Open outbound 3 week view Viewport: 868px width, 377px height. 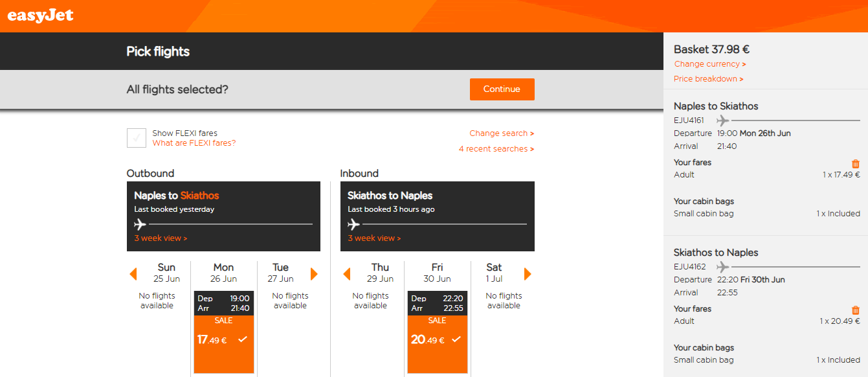pyautogui.click(x=161, y=238)
